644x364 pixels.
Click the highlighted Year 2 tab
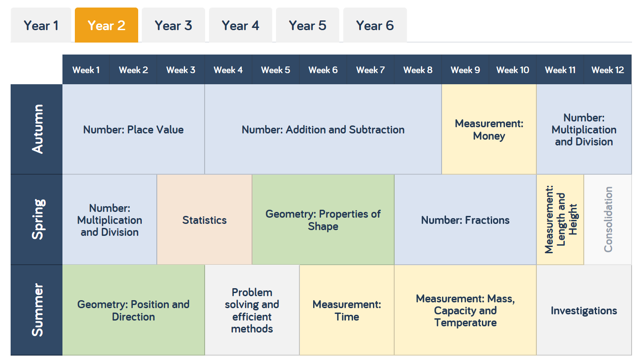point(106,25)
